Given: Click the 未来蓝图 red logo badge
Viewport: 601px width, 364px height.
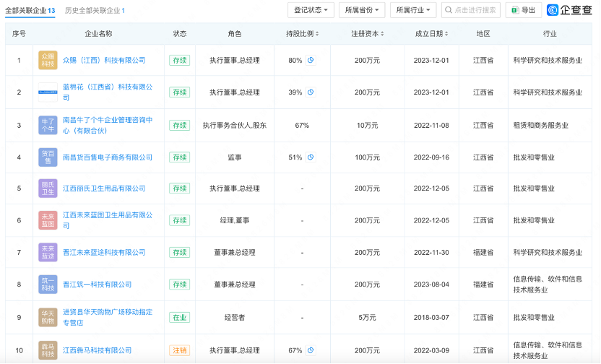Looking at the screenshot, I should 48,220.
